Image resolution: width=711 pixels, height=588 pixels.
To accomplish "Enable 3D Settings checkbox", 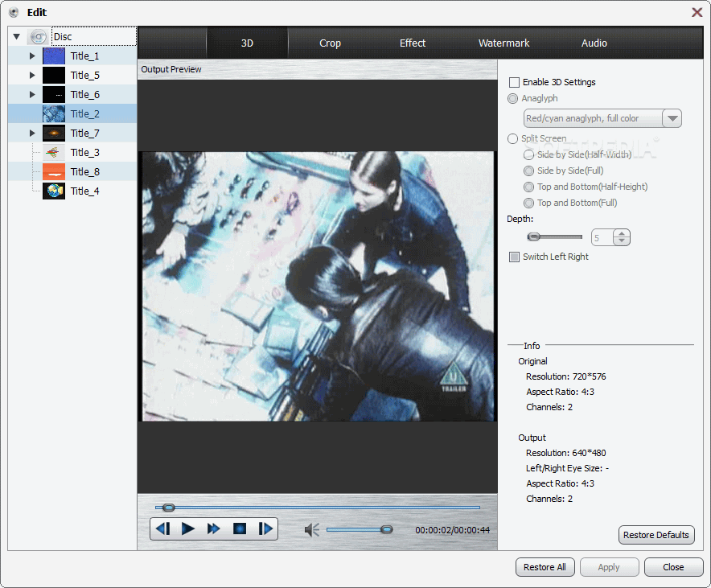I will 514,83.
